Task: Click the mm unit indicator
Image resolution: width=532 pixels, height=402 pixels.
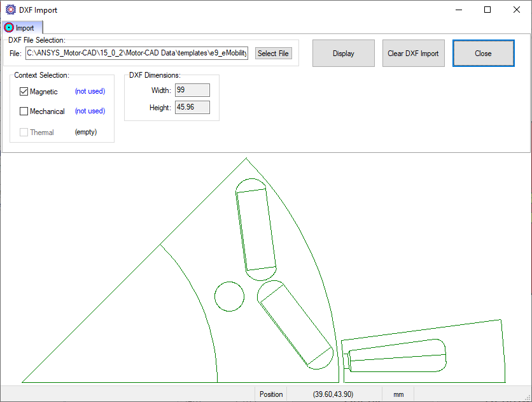Action: pos(398,394)
